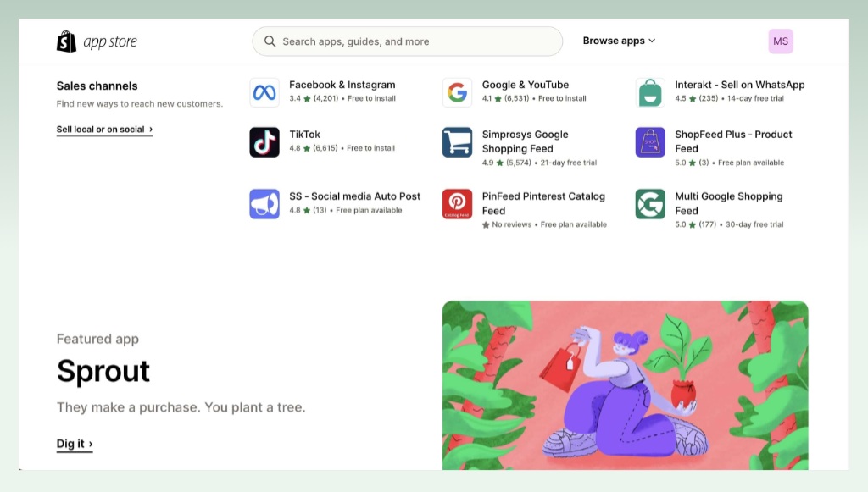868x492 pixels.
Task: Open the Shopify app store logo
Action: (97, 41)
